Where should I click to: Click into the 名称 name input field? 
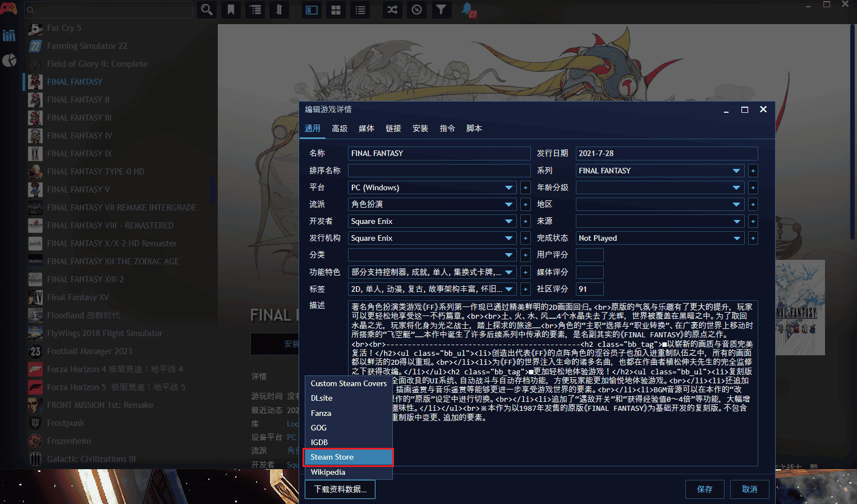tap(439, 153)
